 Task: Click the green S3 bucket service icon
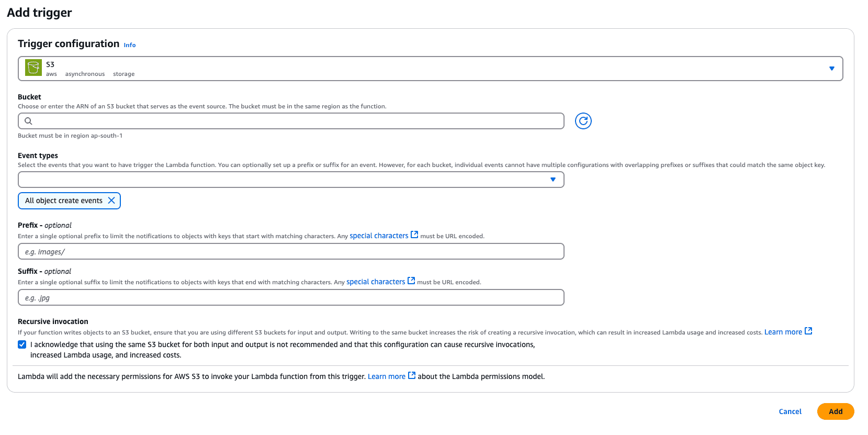click(33, 68)
